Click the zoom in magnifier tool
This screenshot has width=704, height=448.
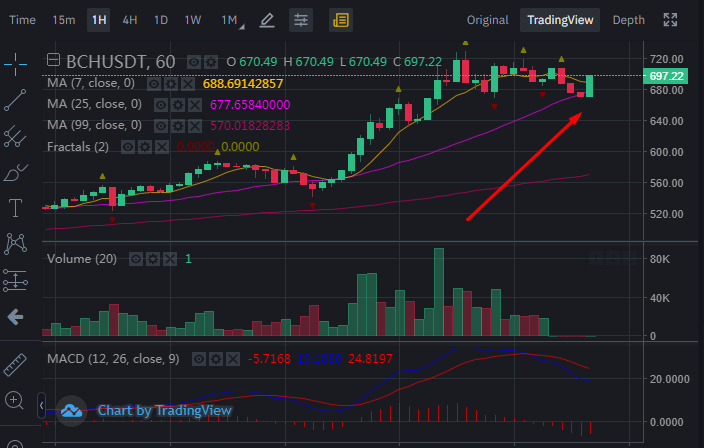14,400
